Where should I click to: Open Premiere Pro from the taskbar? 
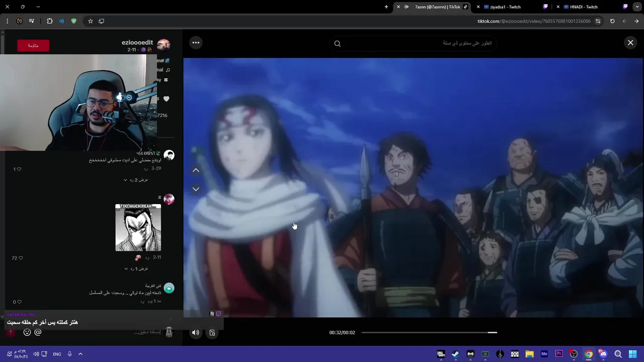[559, 354]
